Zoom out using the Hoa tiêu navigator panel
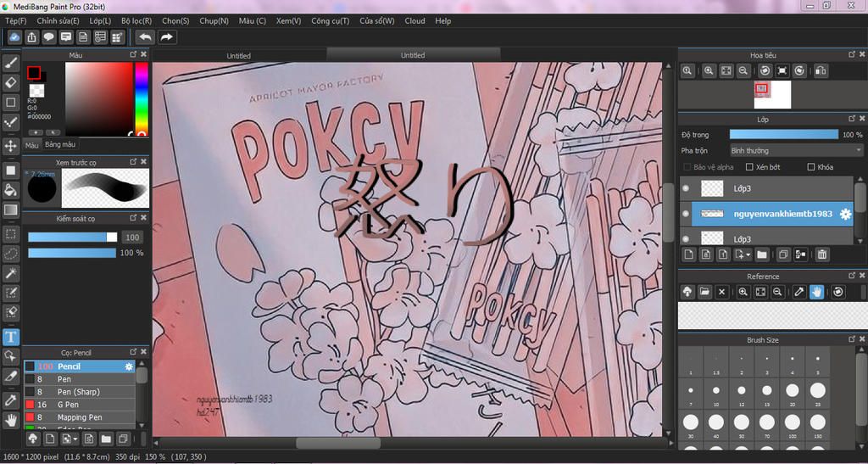Image resolution: width=868 pixels, height=464 pixels. tap(743, 71)
